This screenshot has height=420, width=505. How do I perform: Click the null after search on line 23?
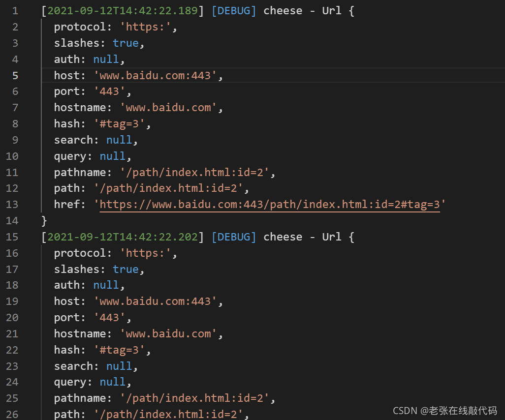[x=119, y=366]
